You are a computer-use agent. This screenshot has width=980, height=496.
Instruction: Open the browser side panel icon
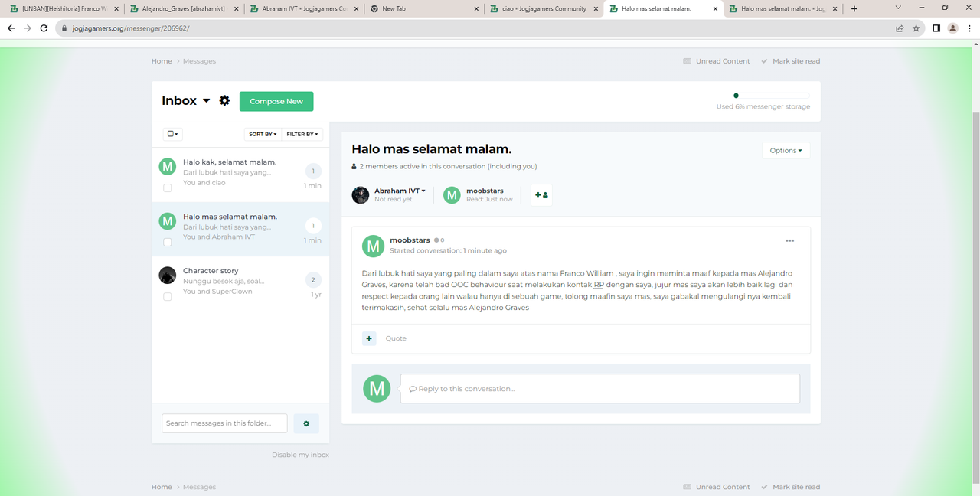point(936,28)
